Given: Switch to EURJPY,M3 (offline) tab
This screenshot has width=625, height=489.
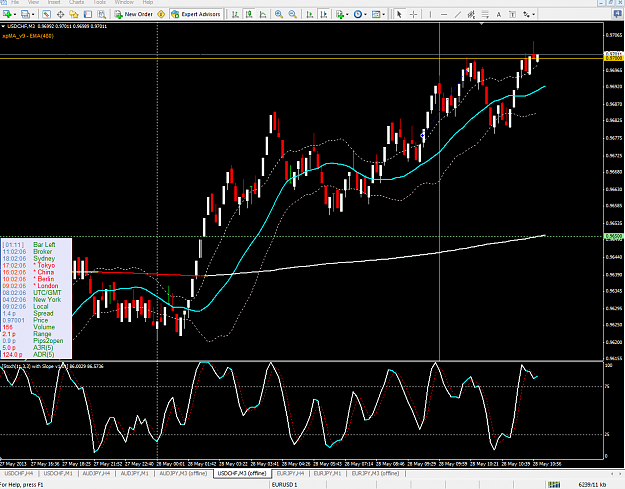Looking at the screenshot, I should pyautogui.click(x=375, y=473).
